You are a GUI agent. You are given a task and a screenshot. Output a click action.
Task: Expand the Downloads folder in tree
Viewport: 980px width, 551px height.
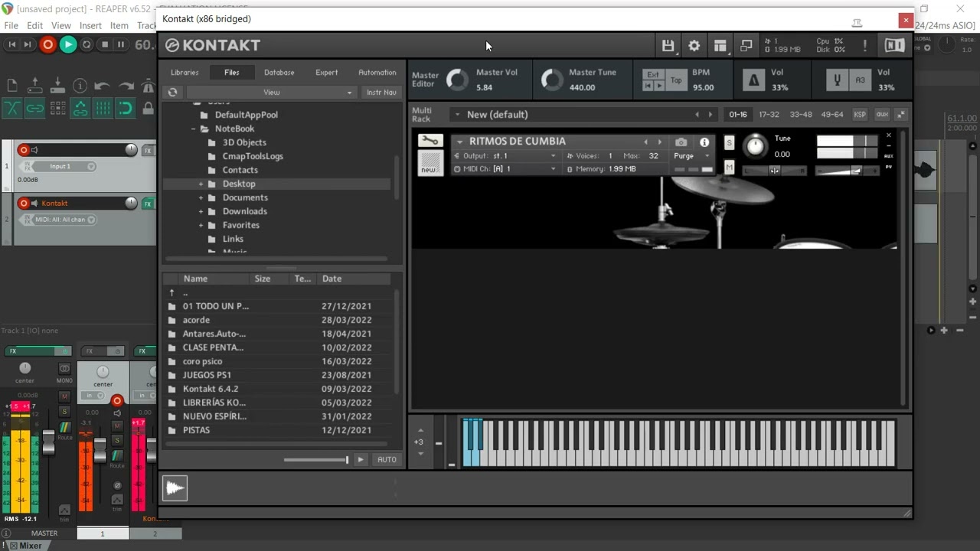click(201, 212)
